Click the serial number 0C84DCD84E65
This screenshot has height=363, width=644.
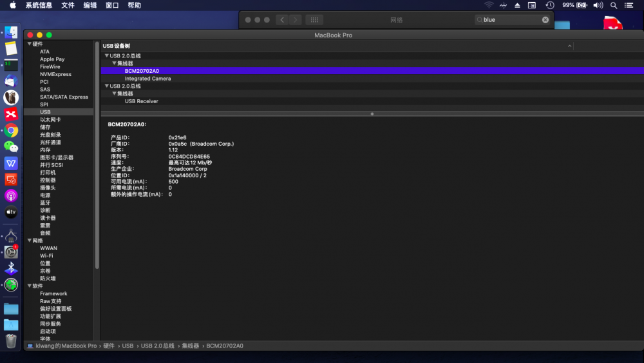(x=189, y=156)
